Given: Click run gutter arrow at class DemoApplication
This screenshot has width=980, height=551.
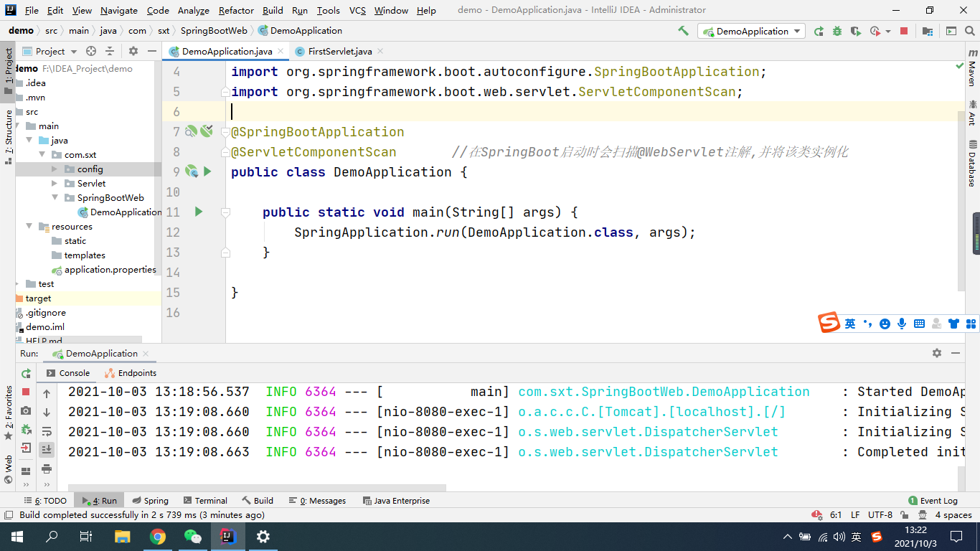Looking at the screenshot, I should point(207,171).
